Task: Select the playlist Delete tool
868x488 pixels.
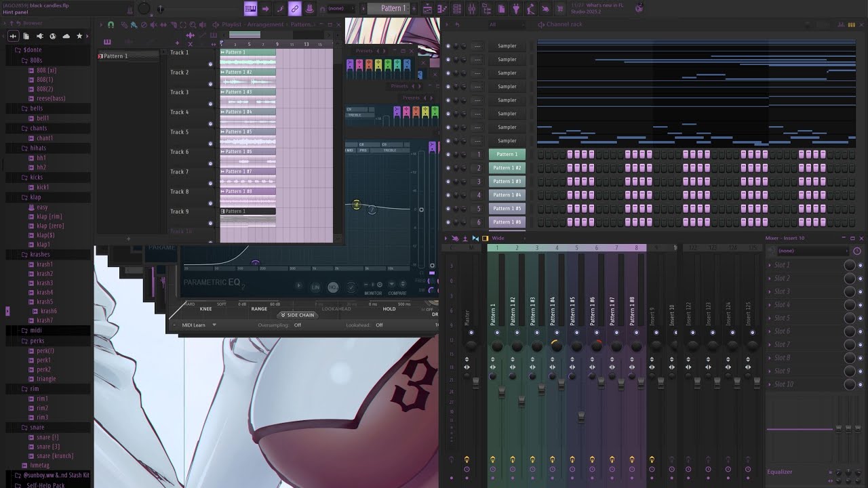Action: pos(144,24)
